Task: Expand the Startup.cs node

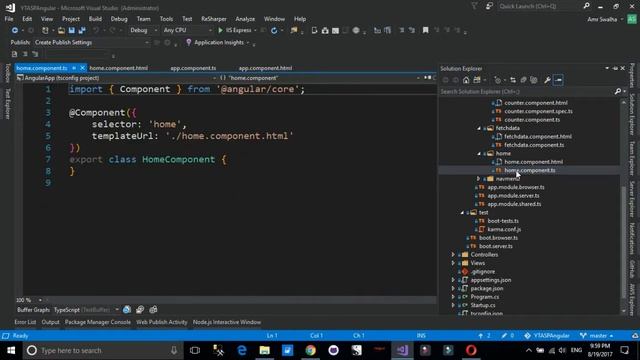Action: point(453,305)
